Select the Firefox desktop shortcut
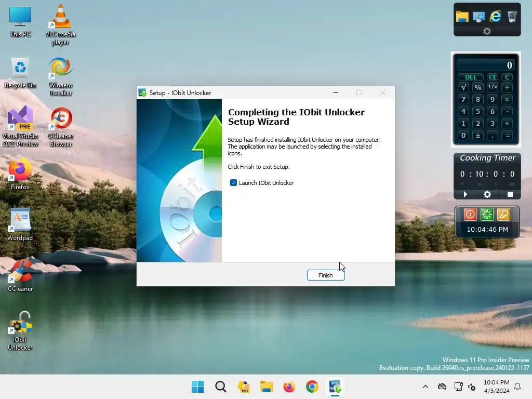The height and width of the screenshot is (399, 532). click(20, 174)
